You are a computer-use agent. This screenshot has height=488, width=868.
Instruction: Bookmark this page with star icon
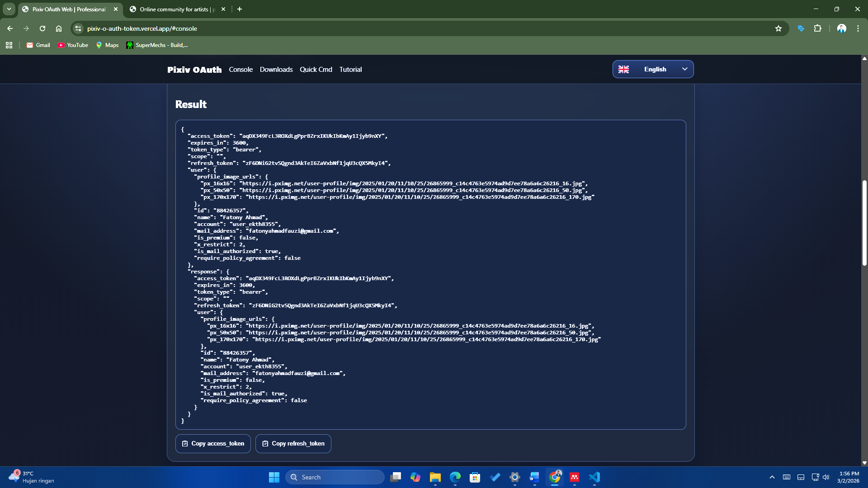pyautogui.click(x=778, y=28)
